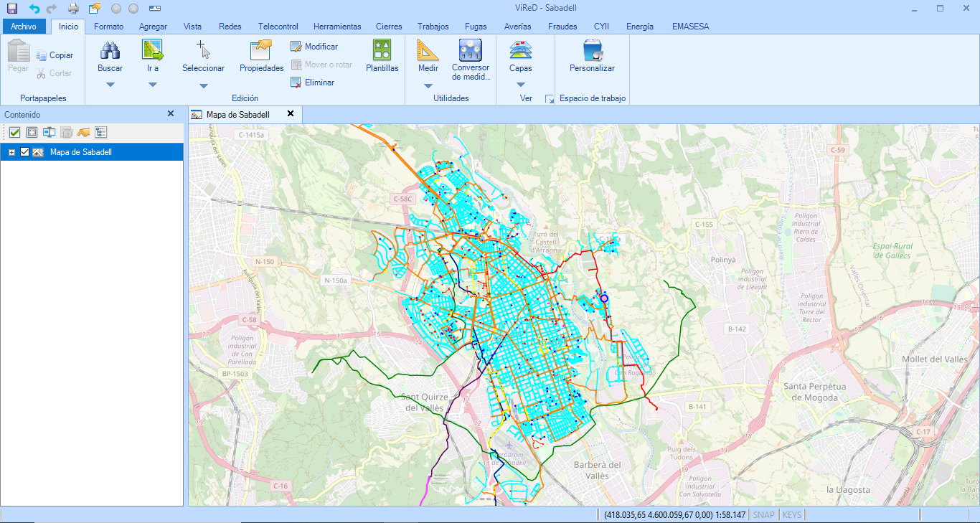Click the save icon in title bar
The height and width of the screenshot is (523, 980).
pos(12,9)
